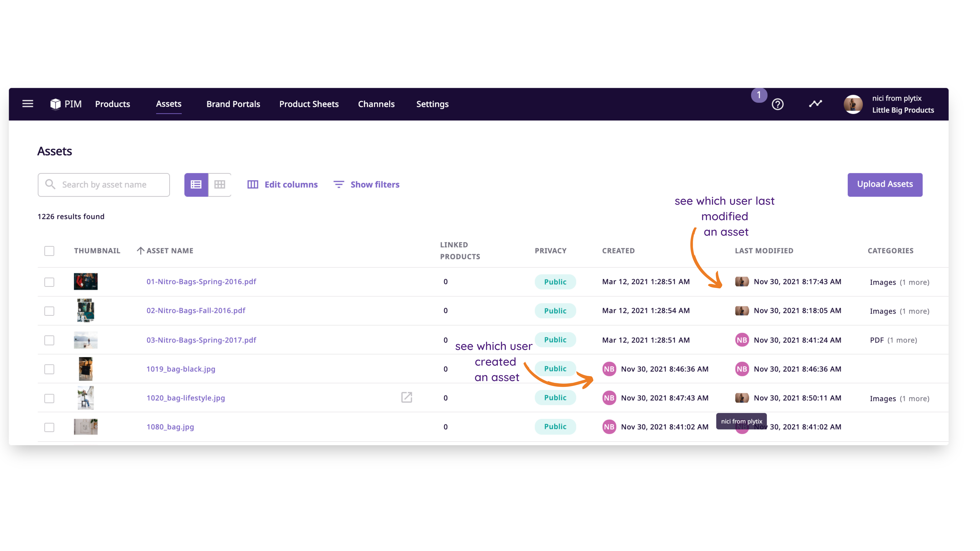980x551 pixels.
Task: Click the notification badge showing 1
Action: (759, 95)
